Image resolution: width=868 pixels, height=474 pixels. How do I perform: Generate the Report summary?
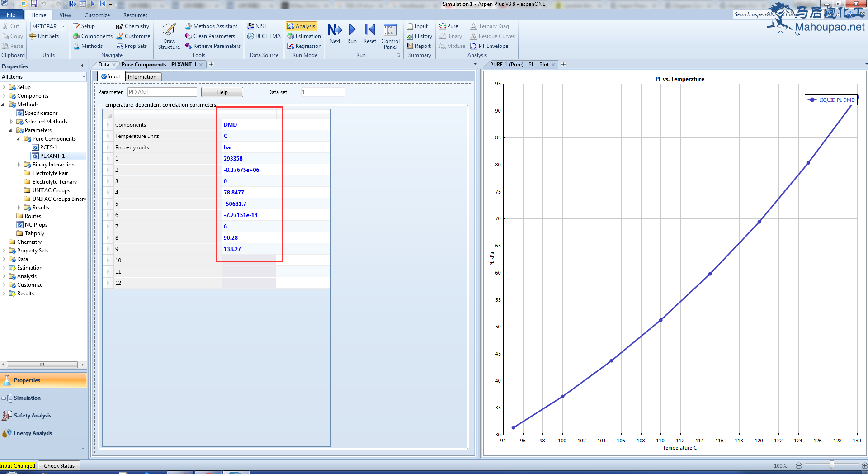(419, 46)
